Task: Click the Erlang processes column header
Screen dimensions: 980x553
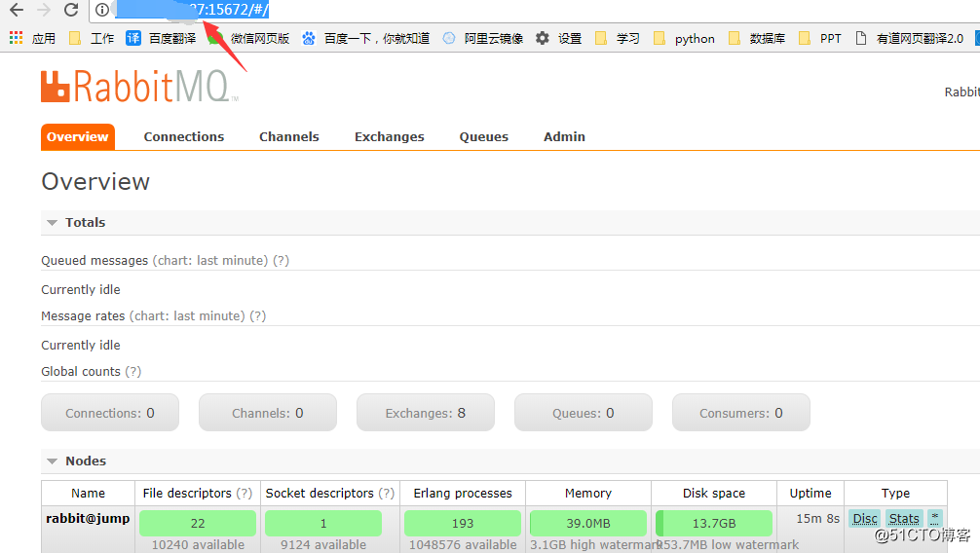Action: (x=463, y=494)
